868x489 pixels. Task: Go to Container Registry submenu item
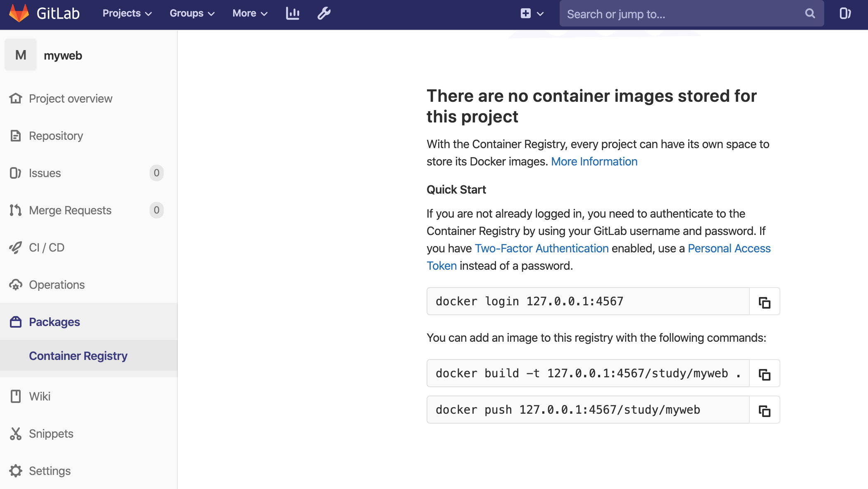pos(78,356)
